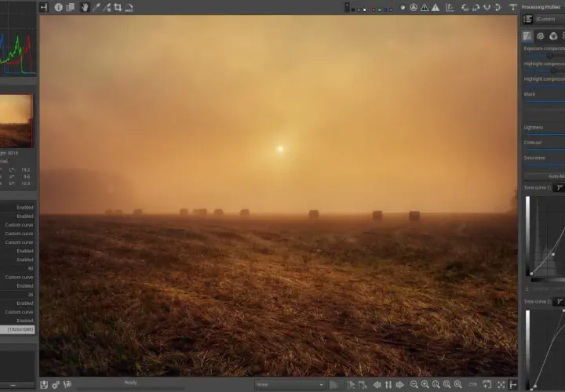The width and height of the screenshot is (565, 392).
Task: Adjust the first Highlight compression slider handle
Action: [x=553, y=71]
